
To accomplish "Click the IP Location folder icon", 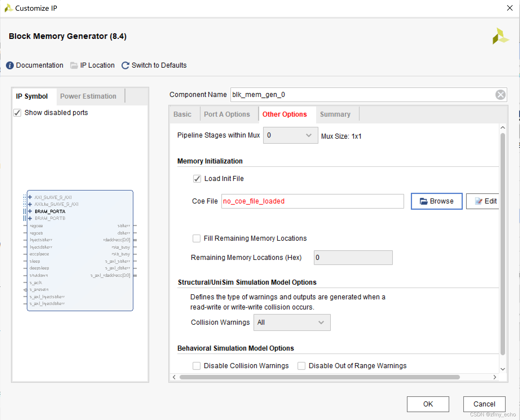I will (74, 65).
